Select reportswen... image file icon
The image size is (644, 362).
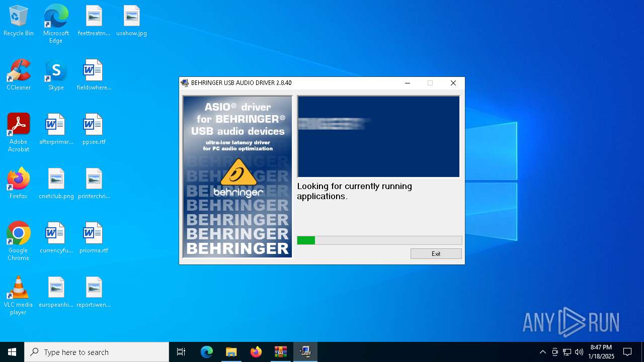click(94, 293)
